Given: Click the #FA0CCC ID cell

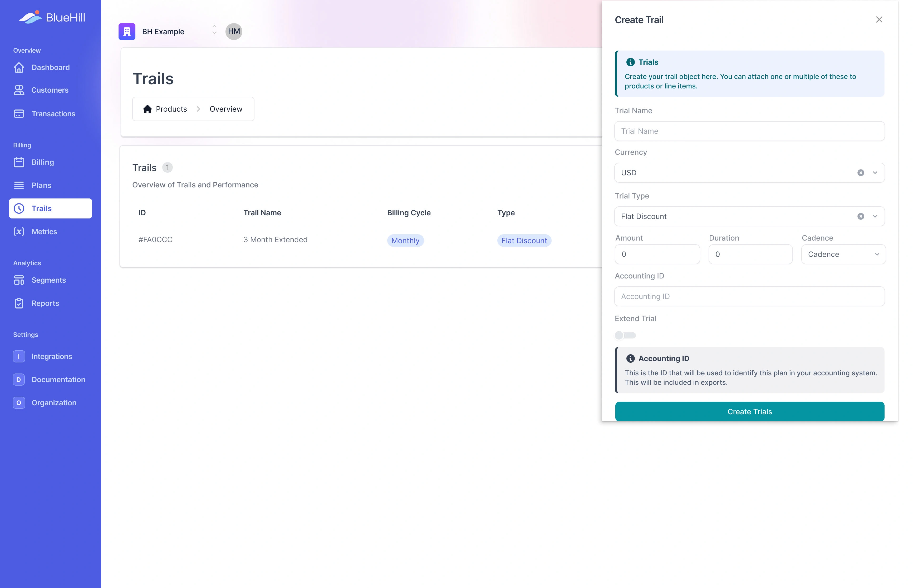Looking at the screenshot, I should [x=155, y=240].
